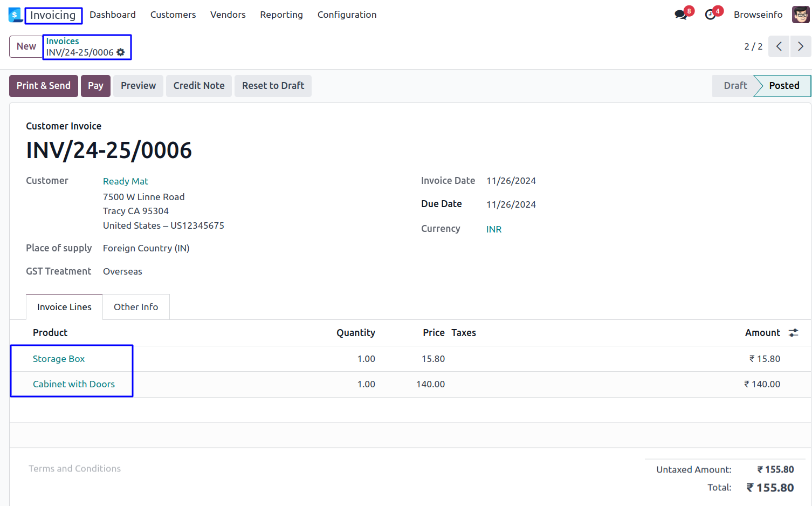Select the Draft status stage

(735, 86)
